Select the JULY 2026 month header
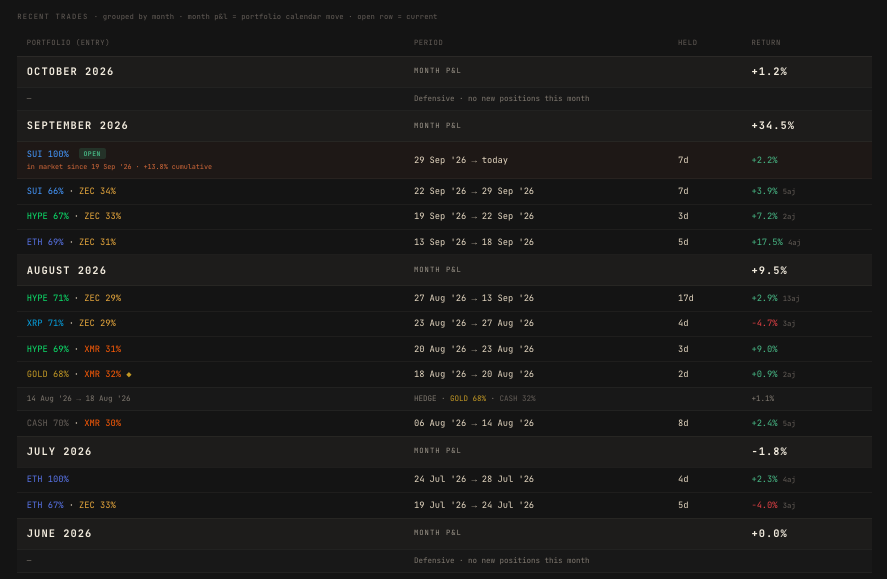 click(444, 451)
